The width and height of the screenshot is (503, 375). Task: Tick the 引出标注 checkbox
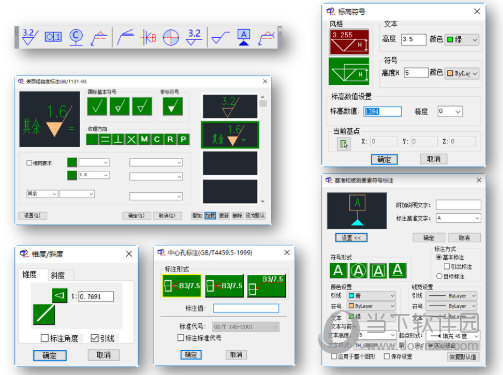[x=447, y=266]
